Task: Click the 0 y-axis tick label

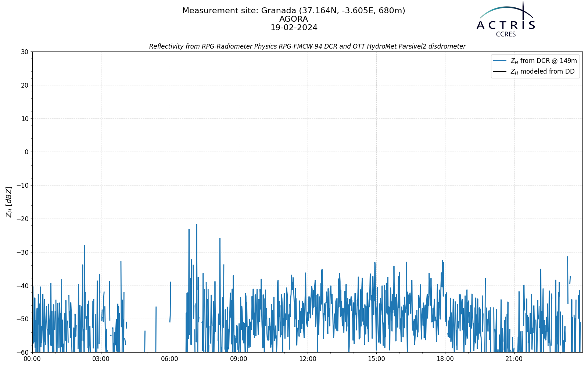Action: [x=26, y=152]
